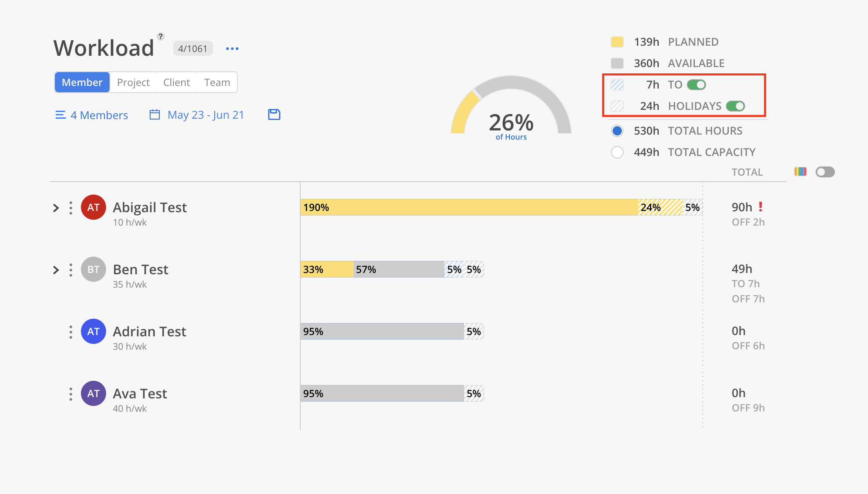The height and width of the screenshot is (494, 868).
Task: Expand Abigail Test's row
Action: 56,208
